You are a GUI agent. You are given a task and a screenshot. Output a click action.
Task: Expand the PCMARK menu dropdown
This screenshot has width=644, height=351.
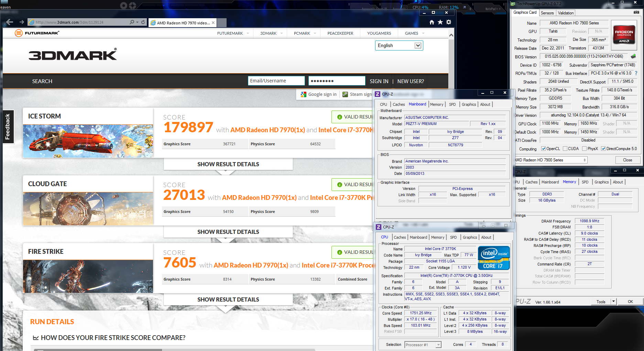click(315, 33)
